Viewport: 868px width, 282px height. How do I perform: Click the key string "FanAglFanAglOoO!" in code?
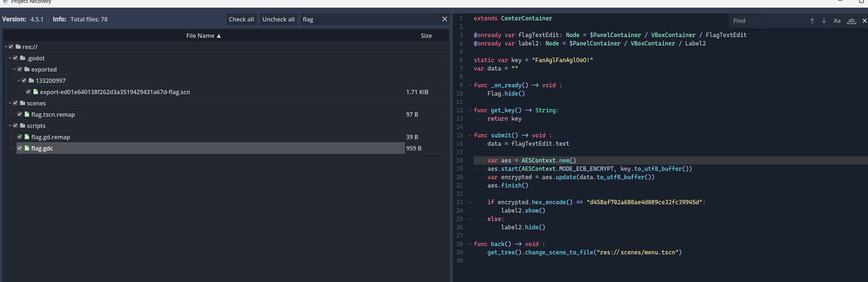(x=564, y=60)
